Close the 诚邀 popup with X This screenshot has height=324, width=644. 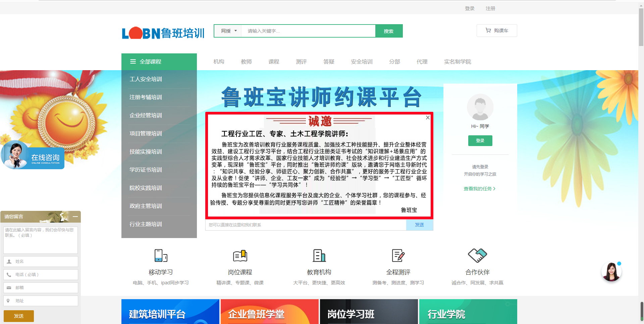[x=428, y=118]
